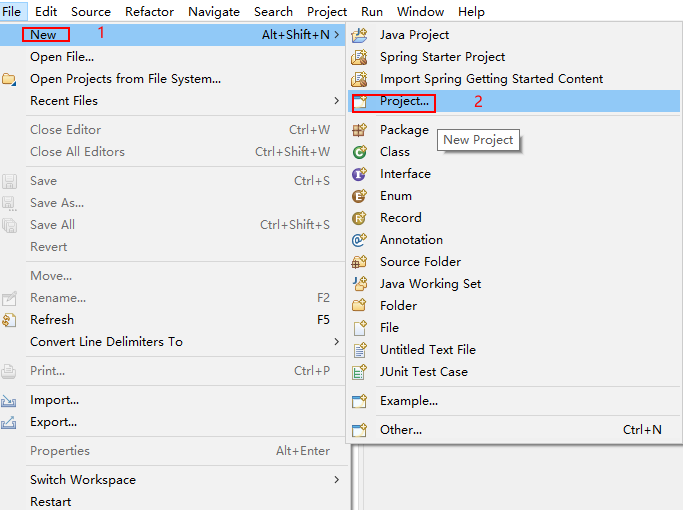
Task: Click the purple Interface icon
Action: tap(359, 174)
